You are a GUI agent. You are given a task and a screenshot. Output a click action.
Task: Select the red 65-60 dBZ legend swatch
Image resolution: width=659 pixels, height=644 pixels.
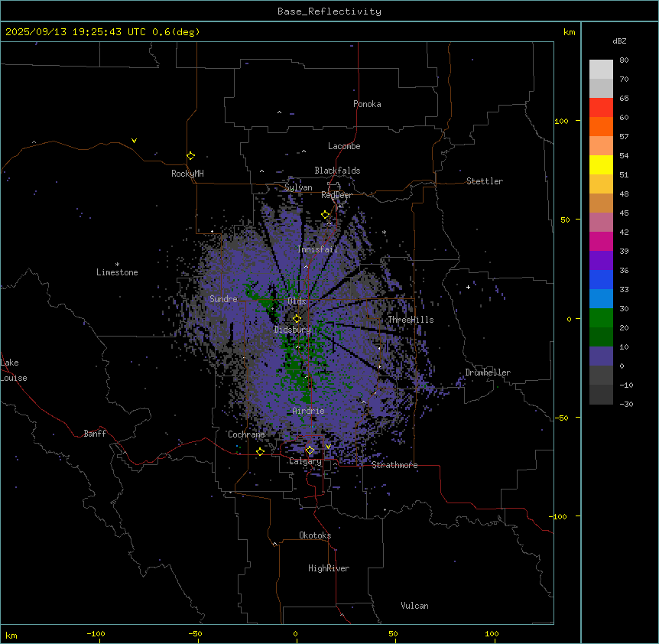tap(601, 107)
